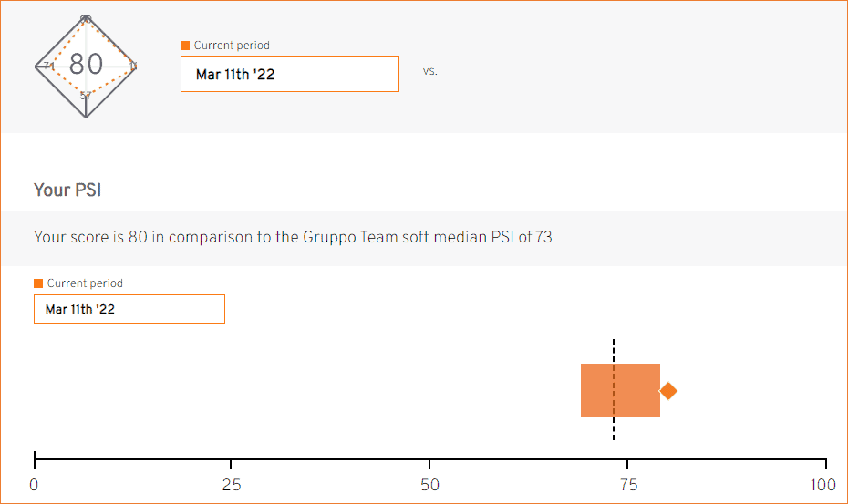The image size is (848, 504).
Task: Click the 80 score in the diamond chart
Action: [x=86, y=65]
